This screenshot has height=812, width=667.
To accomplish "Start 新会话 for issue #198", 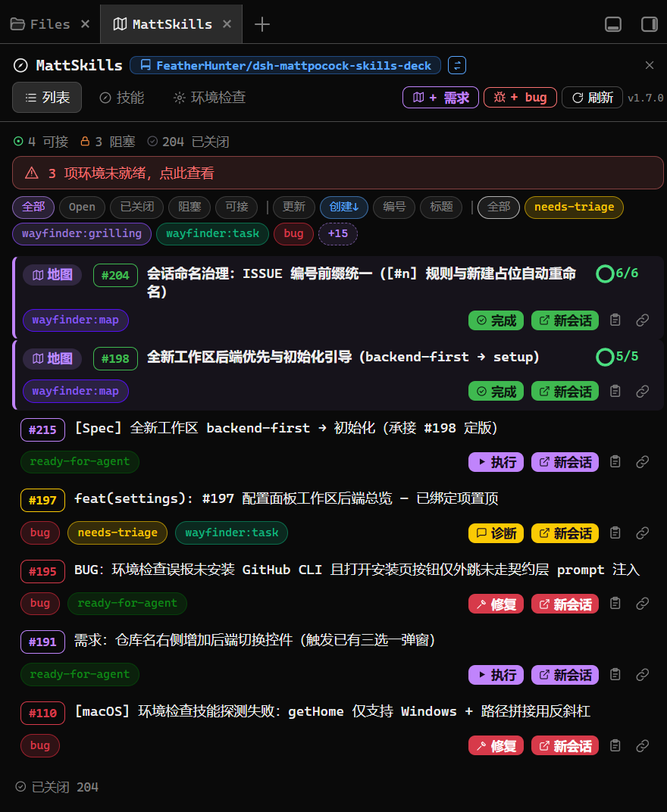I will (x=565, y=392).
